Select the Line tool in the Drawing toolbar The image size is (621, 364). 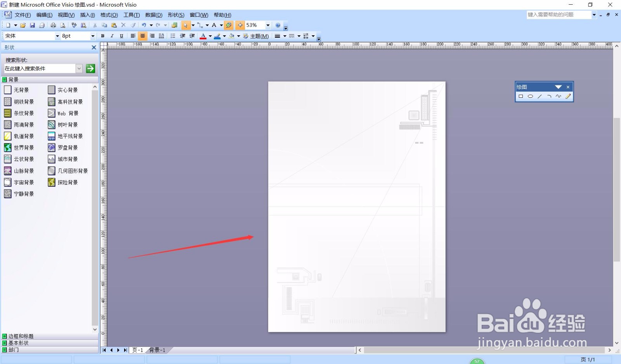point(539,96)
